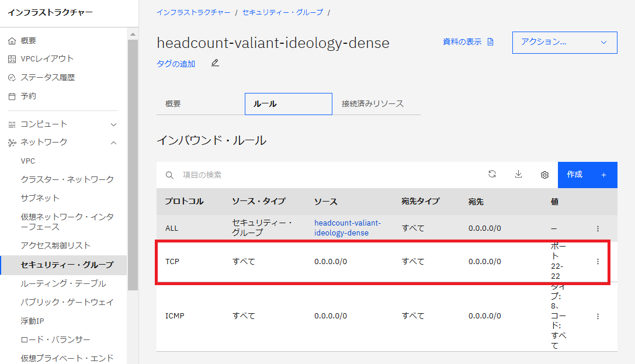635x364 pixels.
Task: Open the 接続済みリソース tab
Action: click(376, 104)
